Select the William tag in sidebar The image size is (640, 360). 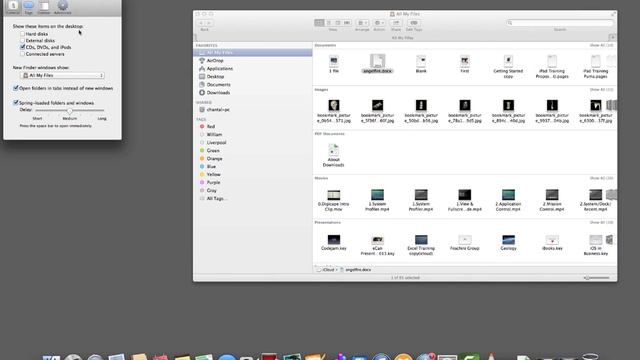pos(253,135)
